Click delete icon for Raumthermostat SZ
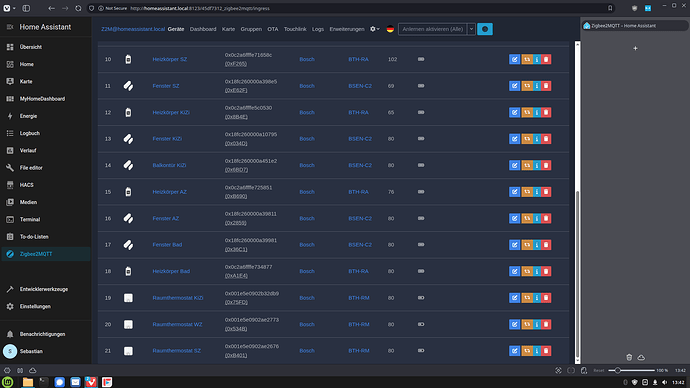690x388 pixels. pos(546,351)
